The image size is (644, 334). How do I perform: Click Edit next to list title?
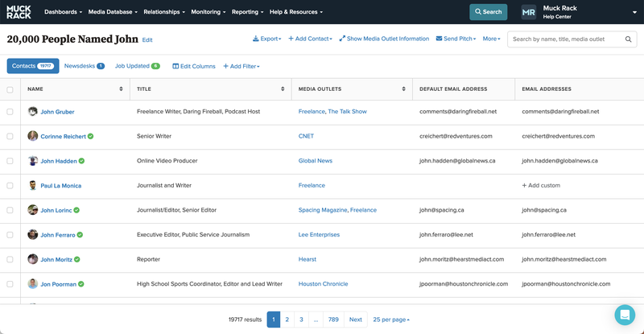[x=147, y=40]
